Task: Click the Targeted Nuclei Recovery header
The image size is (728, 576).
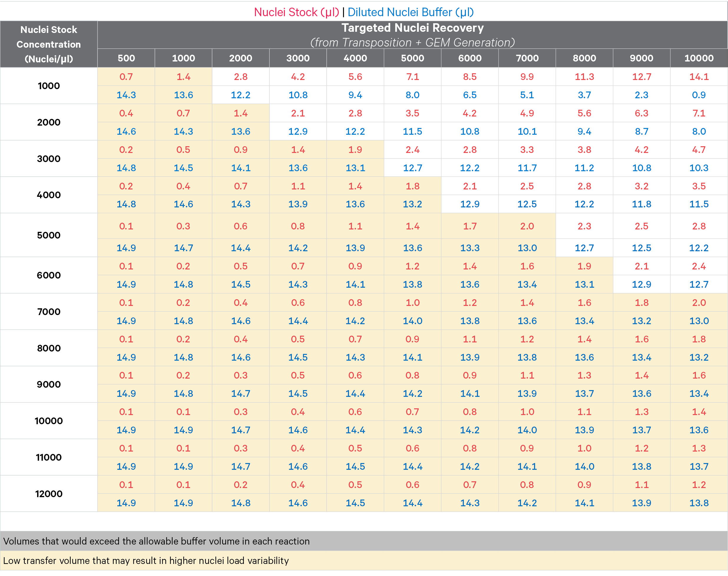Action: pyautogui.click(x=412, y=28)
